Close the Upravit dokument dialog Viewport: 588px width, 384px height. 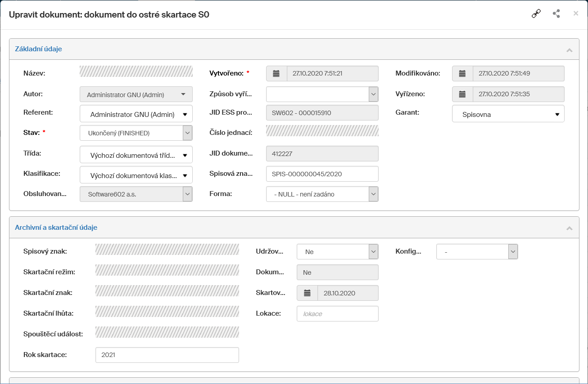coord(576,13)
